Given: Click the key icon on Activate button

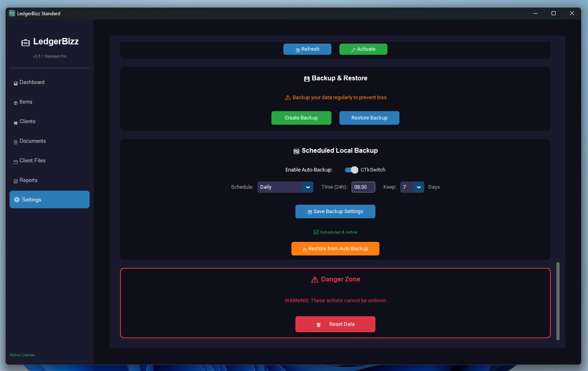Looking at the screenshot, I should click(x=353, y=50).
